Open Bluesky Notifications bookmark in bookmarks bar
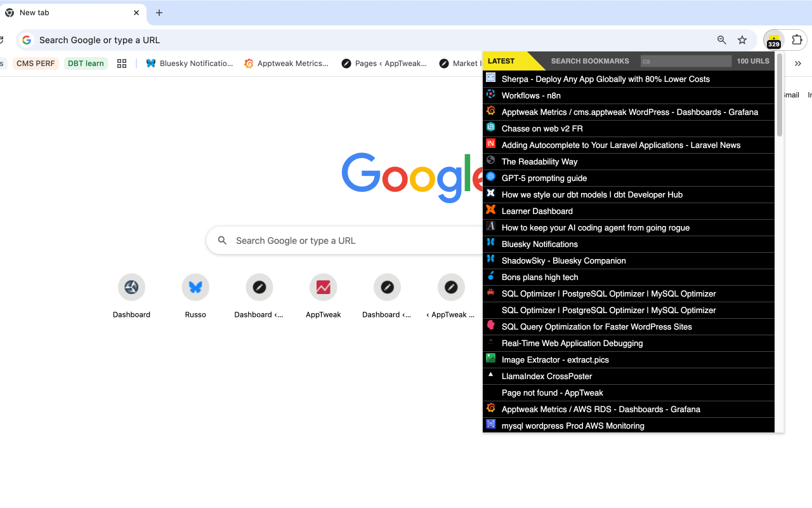This screenshot has height=508, width=812. 190,63
